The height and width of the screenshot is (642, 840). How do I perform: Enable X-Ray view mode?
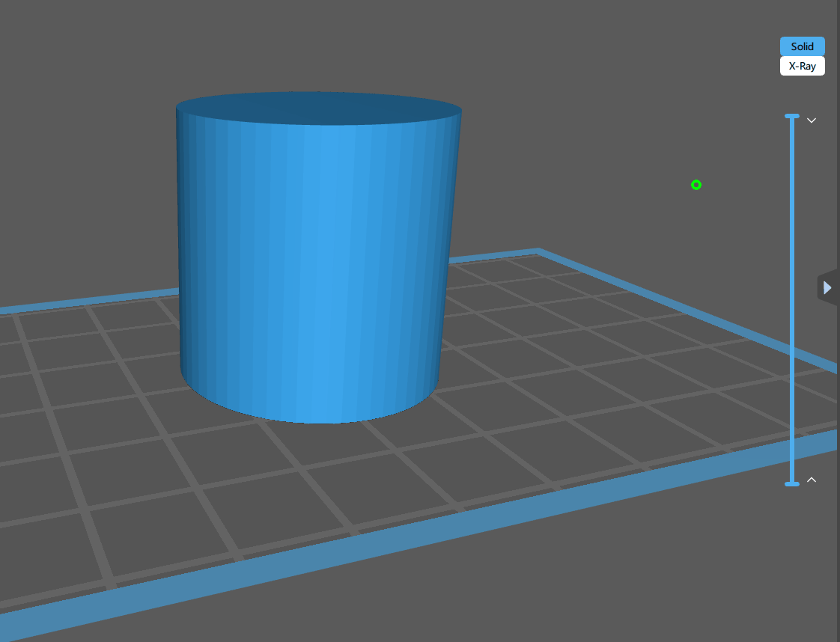tap(802, 66)
